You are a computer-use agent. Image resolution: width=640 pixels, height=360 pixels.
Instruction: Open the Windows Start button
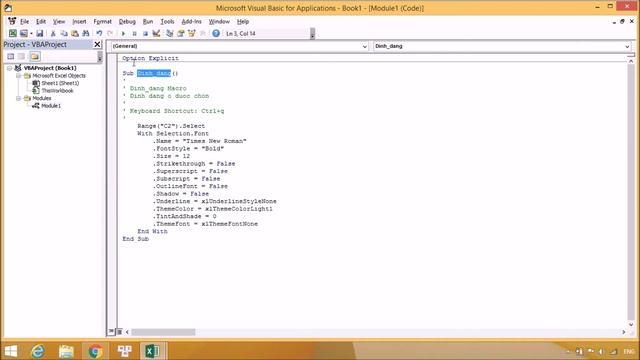11,351
